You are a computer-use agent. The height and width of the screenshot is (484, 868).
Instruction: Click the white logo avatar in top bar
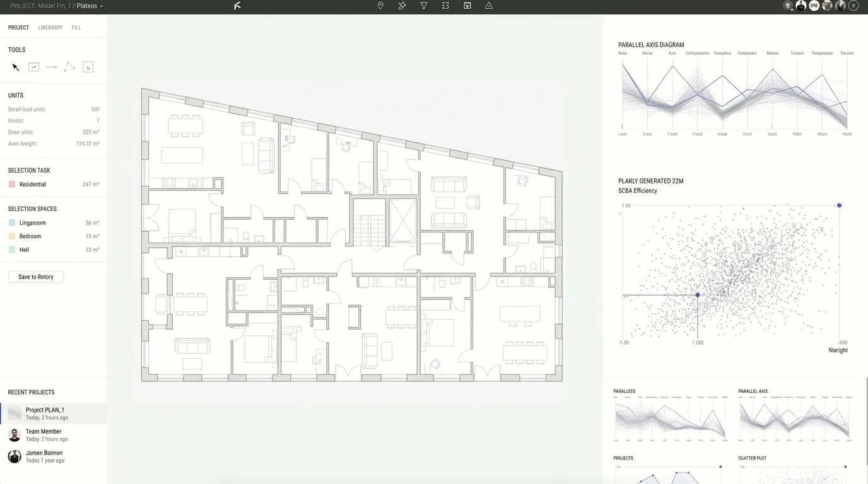pos(814,6)
